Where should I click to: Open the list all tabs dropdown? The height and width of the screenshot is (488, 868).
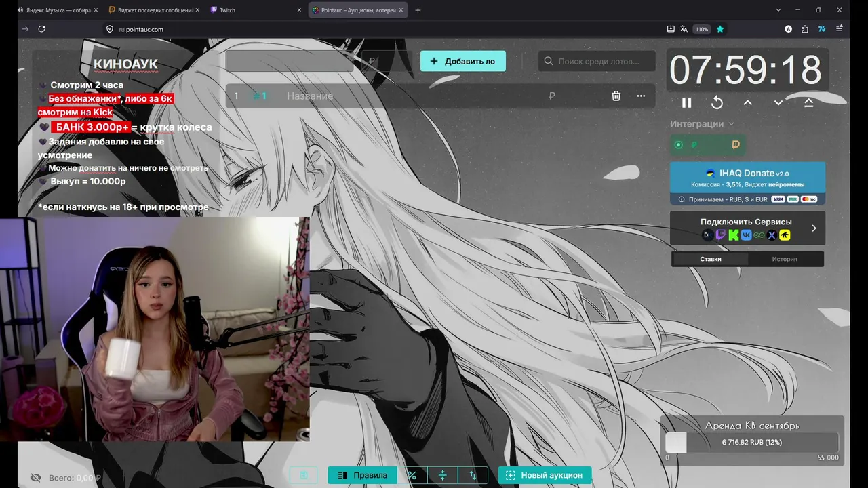778,10
